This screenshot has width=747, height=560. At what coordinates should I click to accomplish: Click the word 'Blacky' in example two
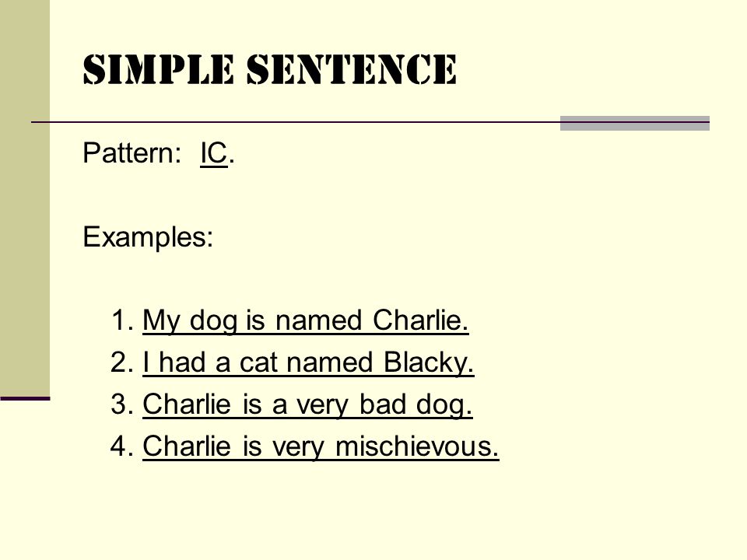click(x=429, y=362)
